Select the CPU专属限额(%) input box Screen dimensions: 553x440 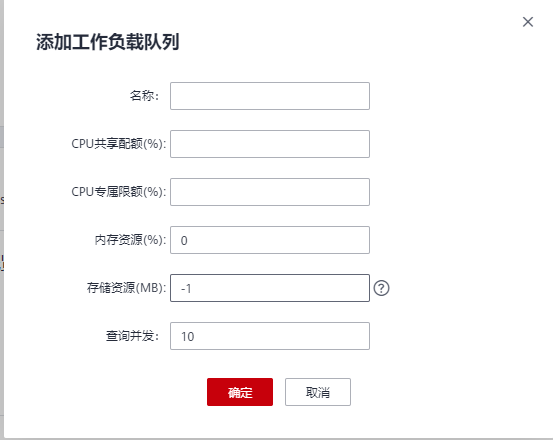270,192
